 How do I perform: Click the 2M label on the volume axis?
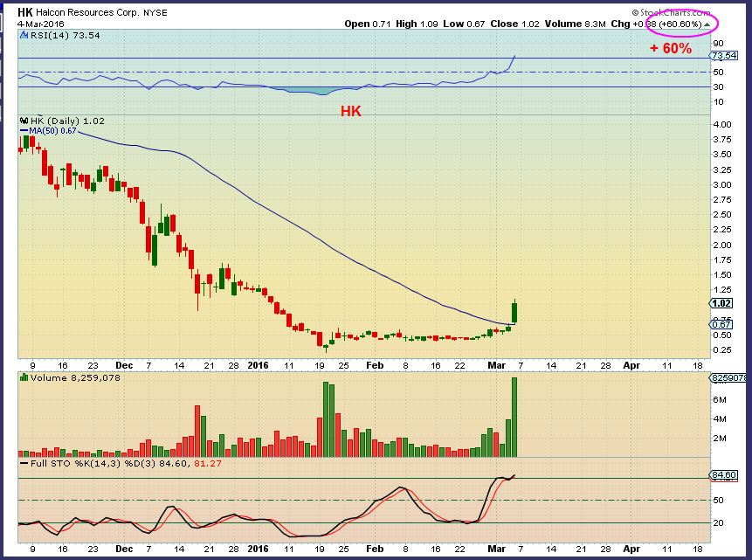tap(720, 438)
